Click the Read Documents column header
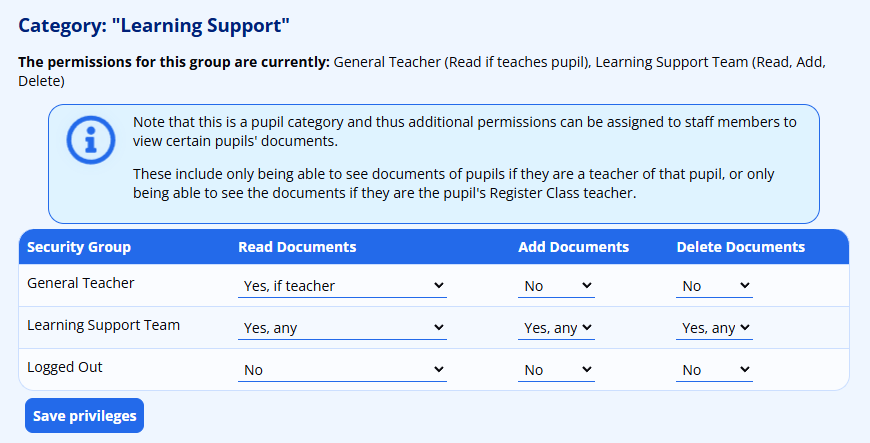 tap(297, 247)
